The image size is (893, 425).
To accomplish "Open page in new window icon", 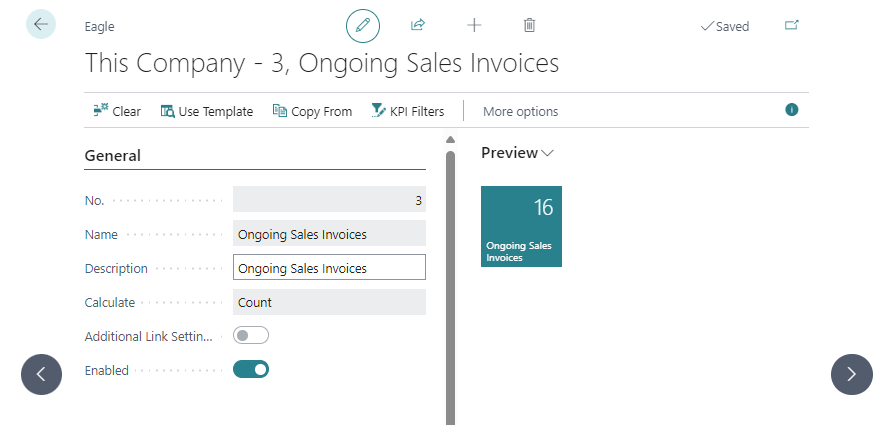I will click(792, 26).
